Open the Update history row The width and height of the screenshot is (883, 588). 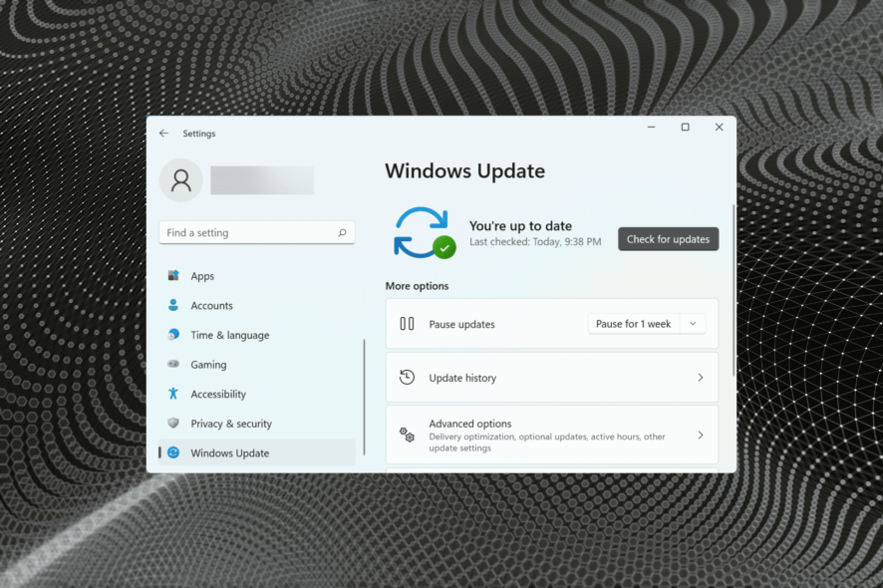(552, 378)
